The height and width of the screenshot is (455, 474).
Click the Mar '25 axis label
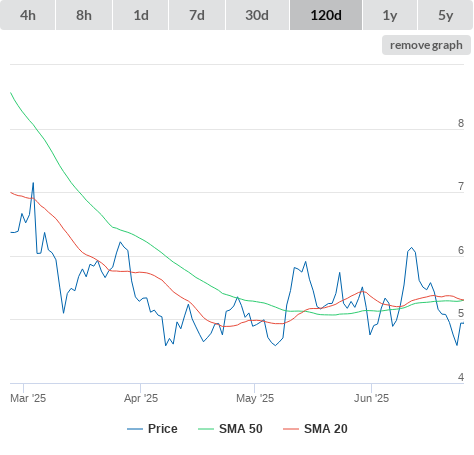[x=28, y=398]
